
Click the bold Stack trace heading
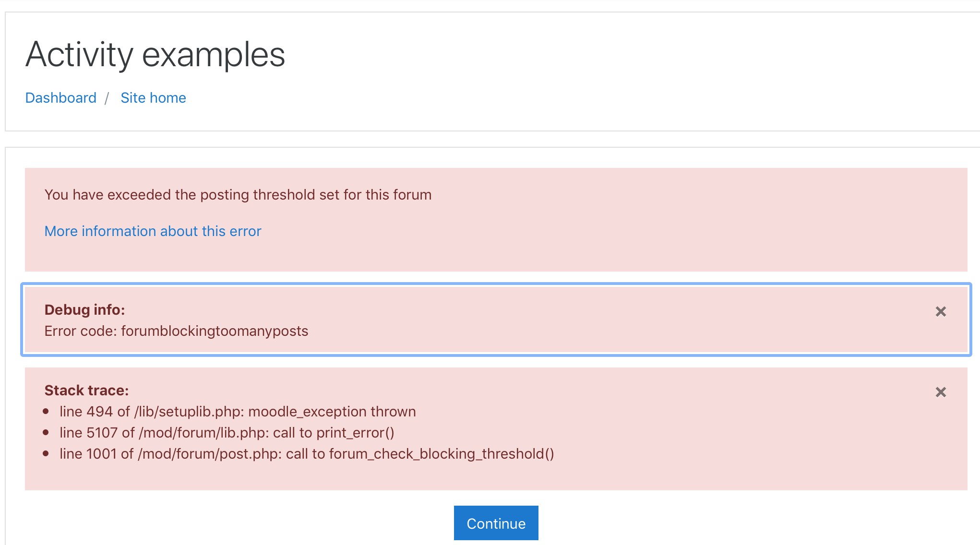[x=86, y=391]
